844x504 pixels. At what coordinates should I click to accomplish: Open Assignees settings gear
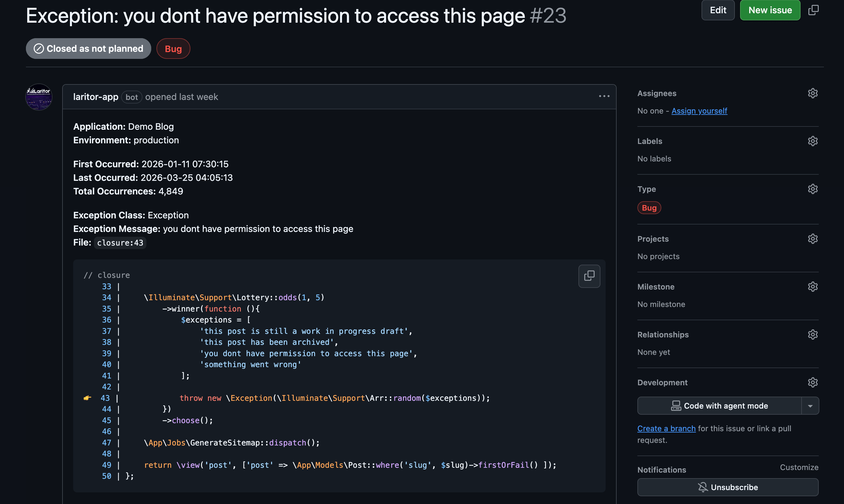point(813,93)
